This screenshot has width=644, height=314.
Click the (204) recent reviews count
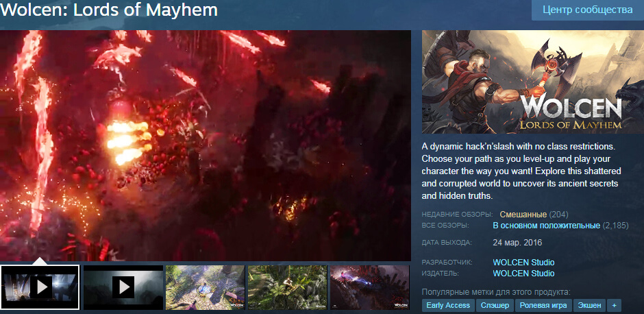[x=558, y=215]
